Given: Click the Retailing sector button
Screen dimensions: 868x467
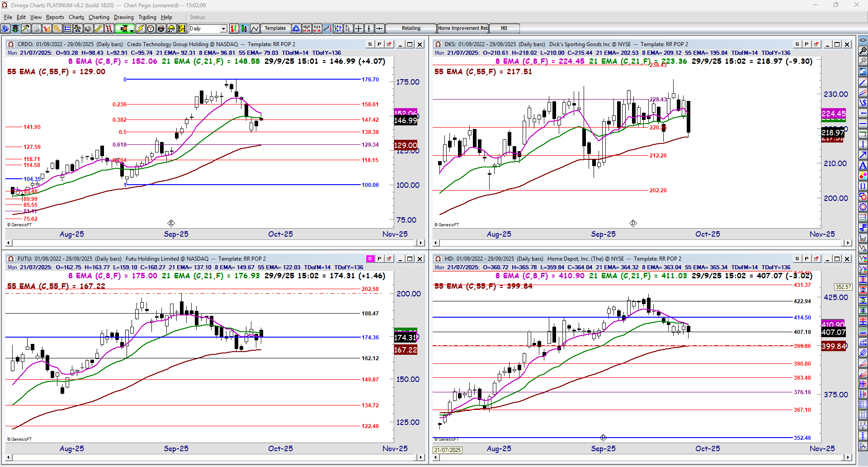Looking at the screenshot, I should coord(411,29).
